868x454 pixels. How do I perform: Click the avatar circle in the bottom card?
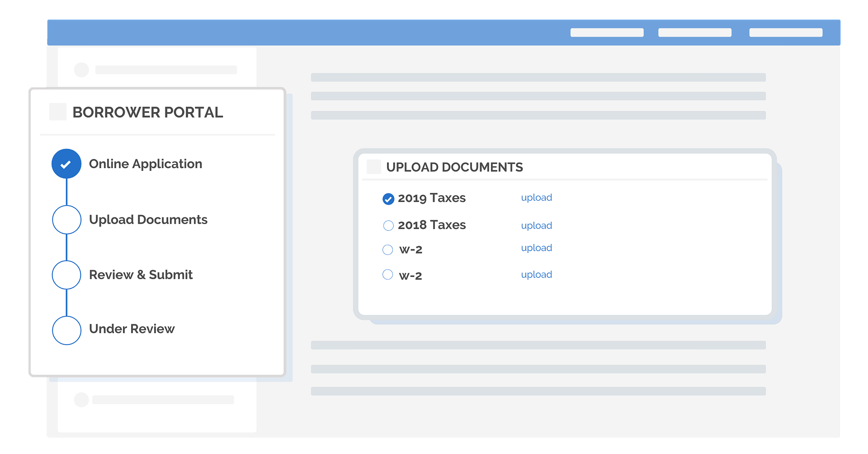pos(81,400)
